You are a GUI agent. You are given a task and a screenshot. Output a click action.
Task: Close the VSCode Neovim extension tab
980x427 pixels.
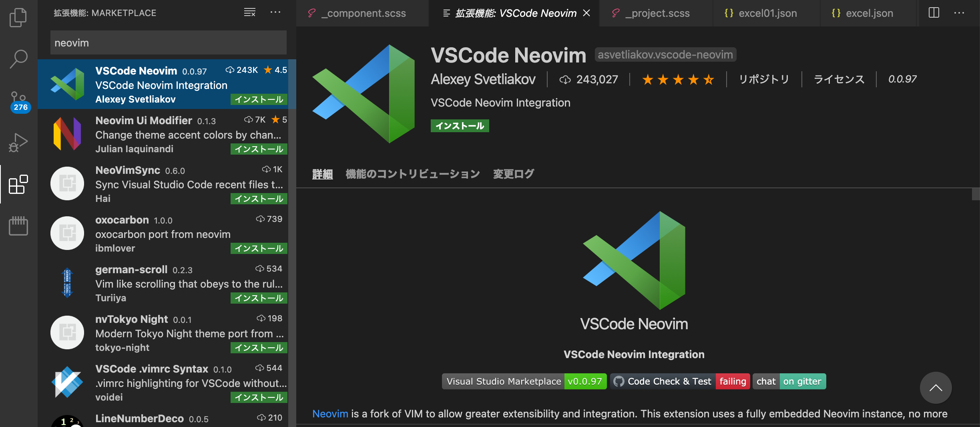(586, 13)
